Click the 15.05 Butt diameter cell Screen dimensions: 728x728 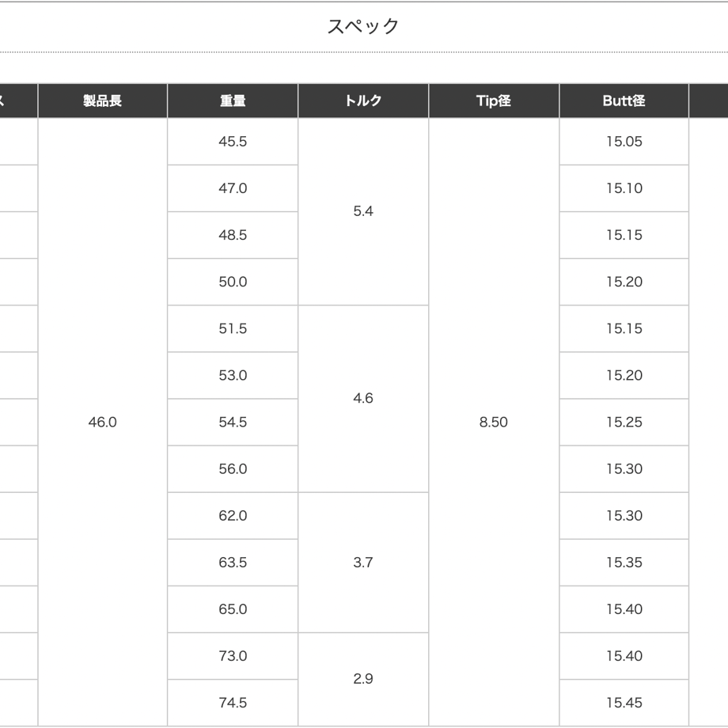[x=624, y=141]
